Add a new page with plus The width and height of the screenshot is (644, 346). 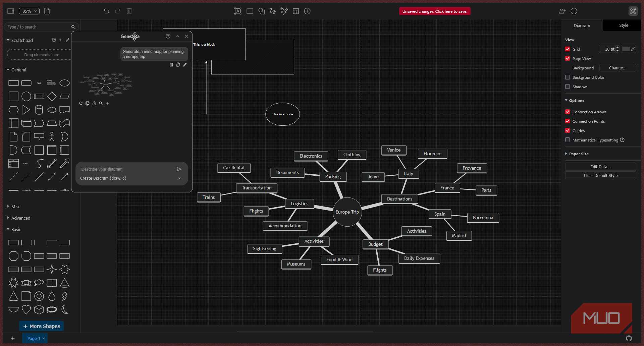[x=13, y=338]
